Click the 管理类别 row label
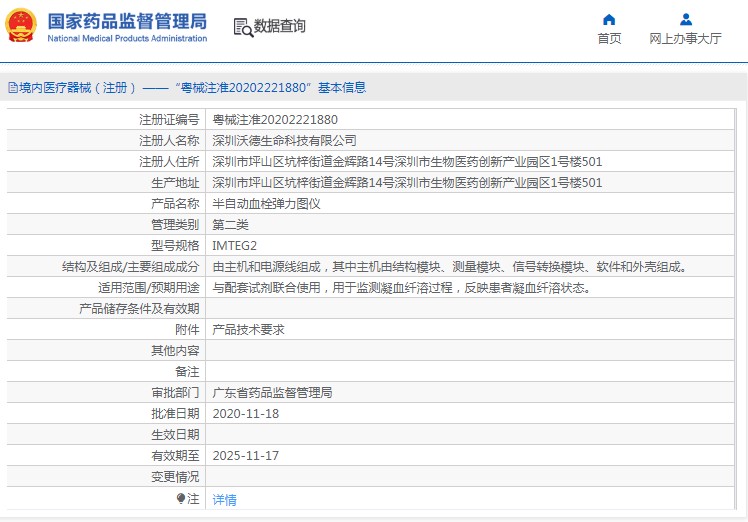 coord(175,225)
